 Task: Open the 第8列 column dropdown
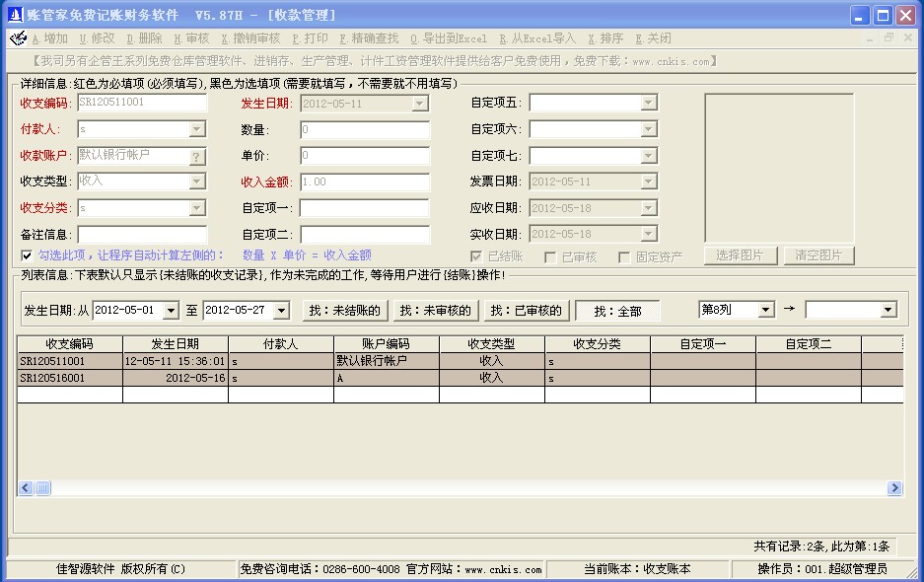pos(765,310)
